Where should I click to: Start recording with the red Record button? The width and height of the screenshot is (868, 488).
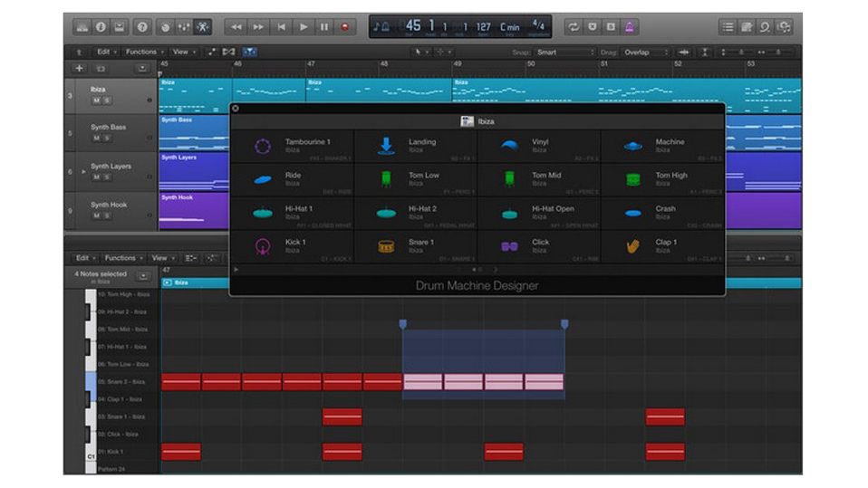pos(345,26)
